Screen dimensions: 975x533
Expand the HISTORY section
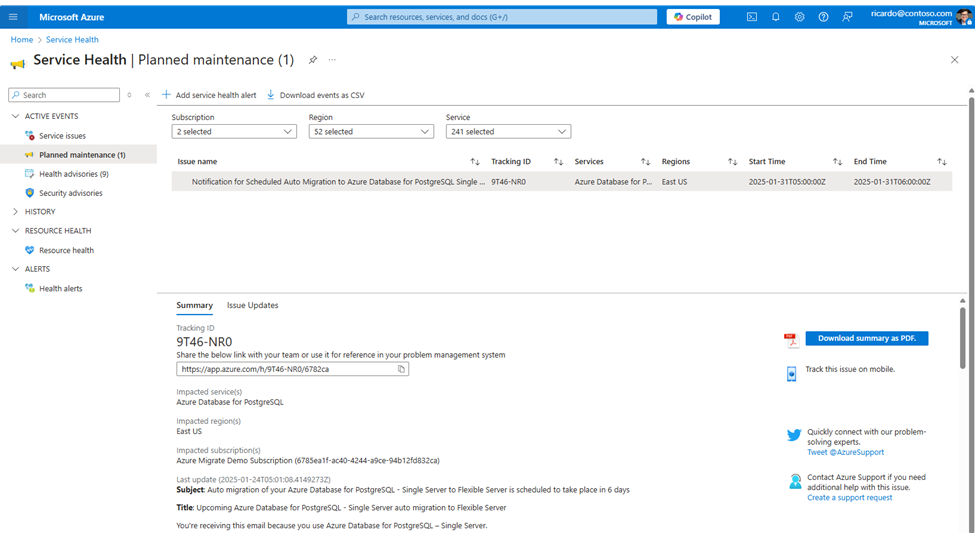16,211
